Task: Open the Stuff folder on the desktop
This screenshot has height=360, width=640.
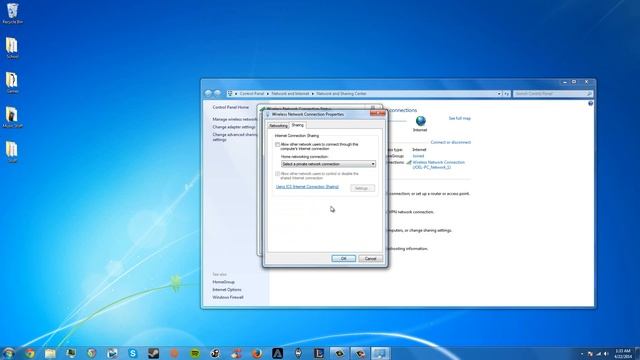Action: 12,152
